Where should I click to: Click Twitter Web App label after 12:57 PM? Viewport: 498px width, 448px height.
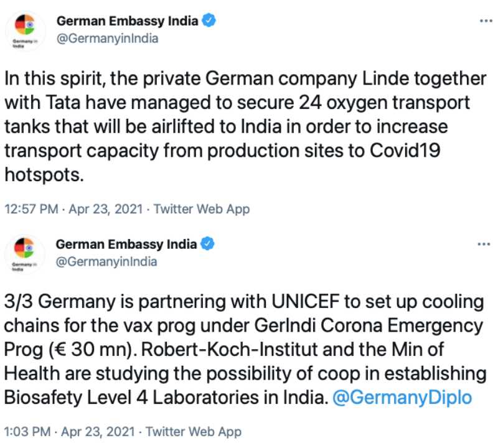click(201, 209)
